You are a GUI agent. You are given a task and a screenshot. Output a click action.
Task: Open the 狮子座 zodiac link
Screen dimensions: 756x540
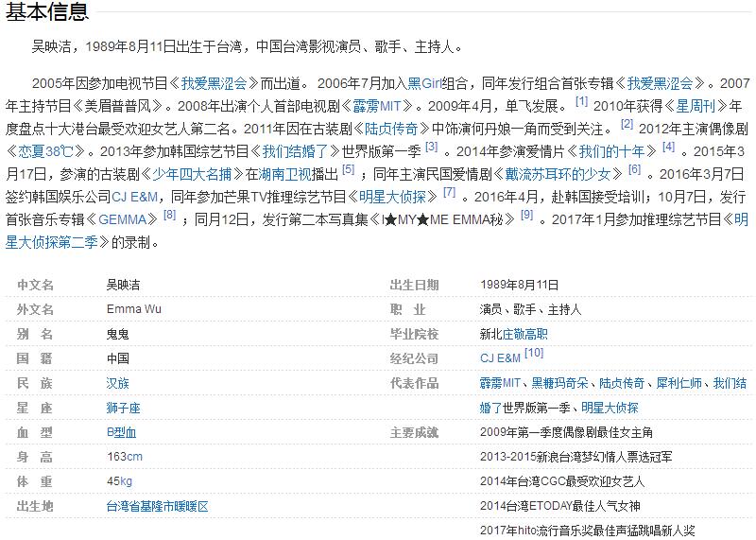click(124, 408)
